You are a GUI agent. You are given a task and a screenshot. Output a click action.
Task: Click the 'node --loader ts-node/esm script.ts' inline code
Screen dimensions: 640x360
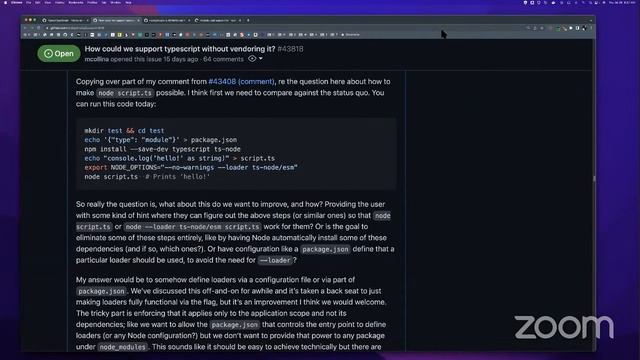192,227
